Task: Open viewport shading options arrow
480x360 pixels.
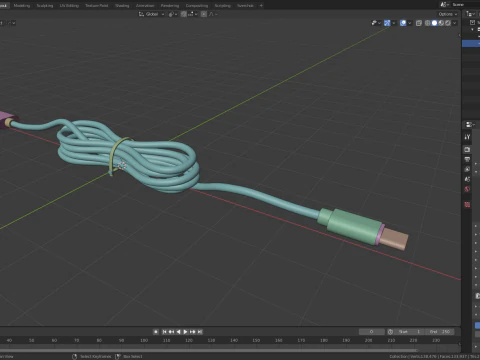Action: 454,23
